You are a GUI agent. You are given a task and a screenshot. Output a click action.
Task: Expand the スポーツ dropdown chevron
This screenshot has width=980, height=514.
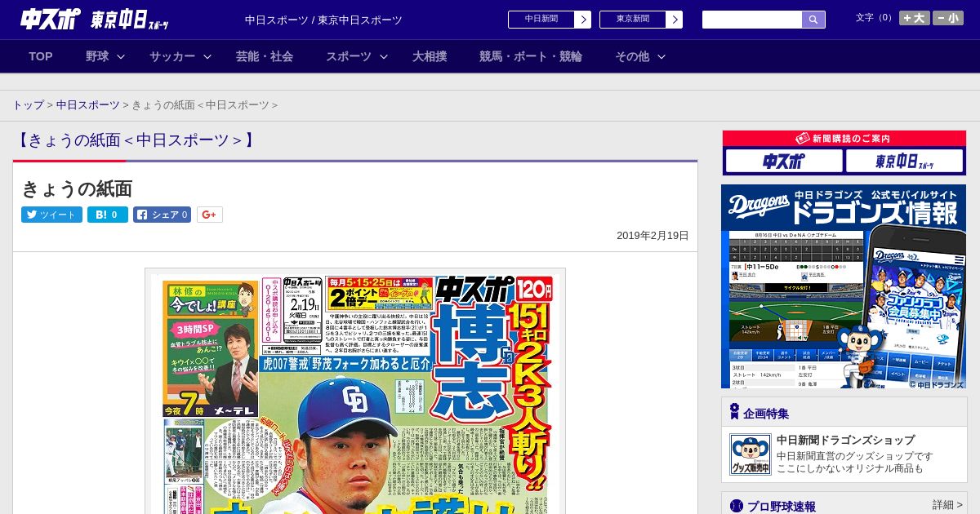pos(384,56)
